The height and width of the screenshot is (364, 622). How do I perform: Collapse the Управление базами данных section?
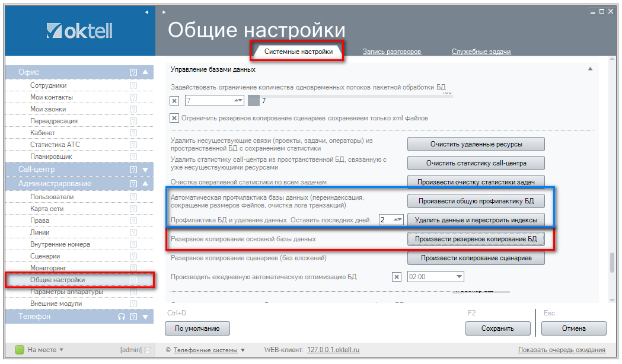[590, 69]
